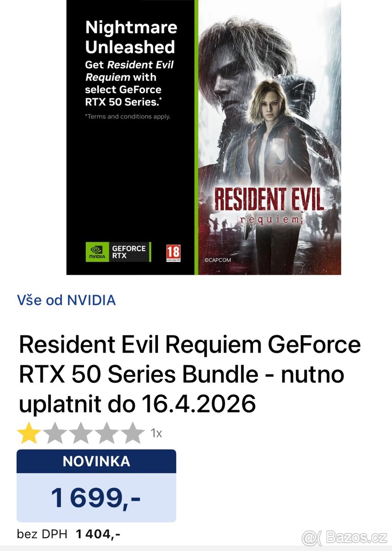Click the red PEGI 18 rating icon
Image resolution: width=392 pixels, height=551 pixels.
(x=174, y=253)
